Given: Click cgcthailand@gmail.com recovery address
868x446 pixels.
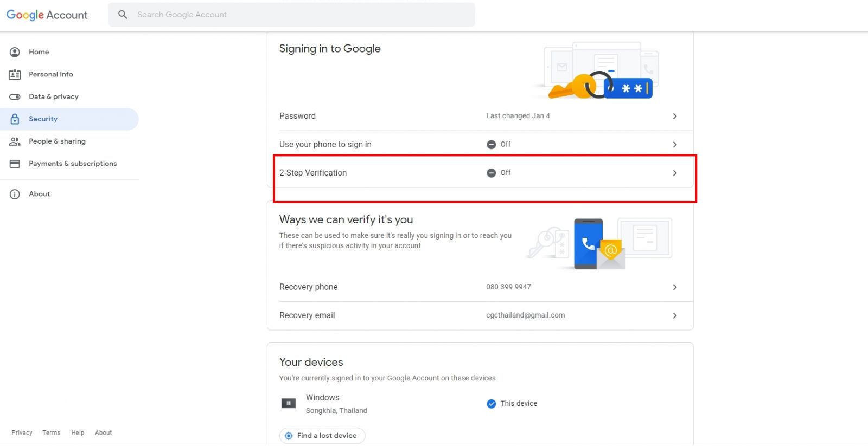Looking at the screenshot, I should (x=525, y=315).
